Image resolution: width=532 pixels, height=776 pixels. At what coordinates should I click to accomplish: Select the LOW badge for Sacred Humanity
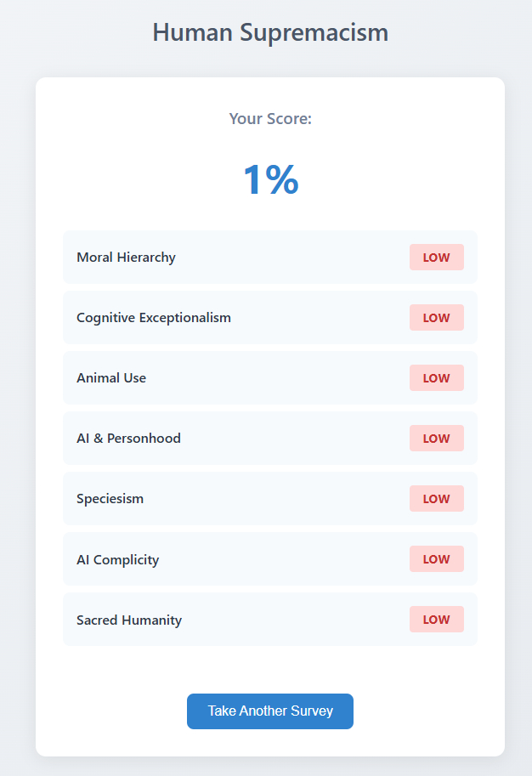point(436,620)
